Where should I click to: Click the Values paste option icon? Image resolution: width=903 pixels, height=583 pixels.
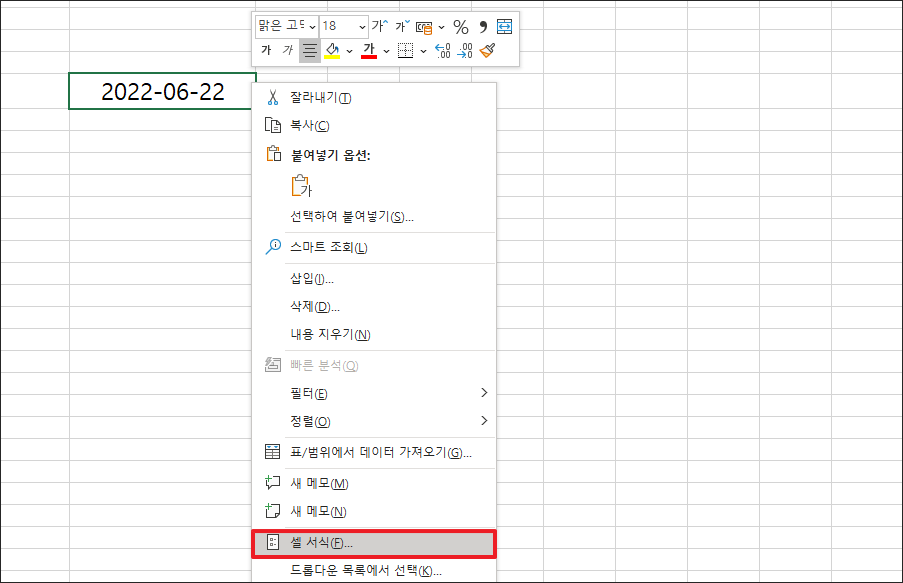tap(300, 186)
